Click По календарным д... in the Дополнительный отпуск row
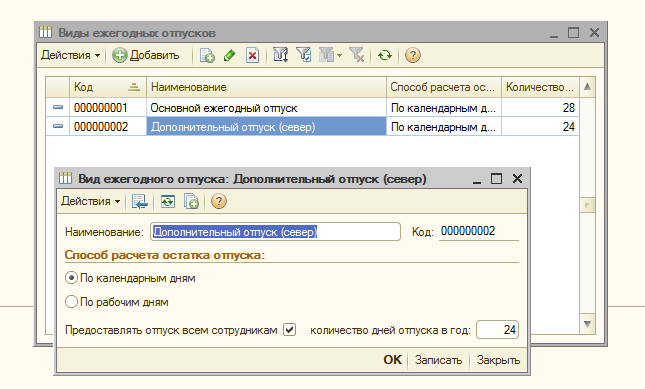The width and height of the screenshot is (645, 389). (444, 127)
